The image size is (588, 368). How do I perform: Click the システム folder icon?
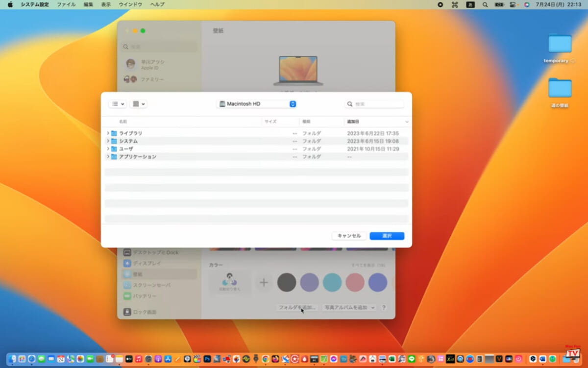click(x=114, y=141)
